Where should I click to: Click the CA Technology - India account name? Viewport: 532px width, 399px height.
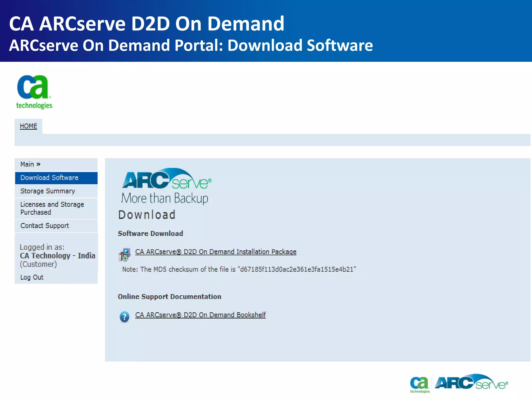58,256
